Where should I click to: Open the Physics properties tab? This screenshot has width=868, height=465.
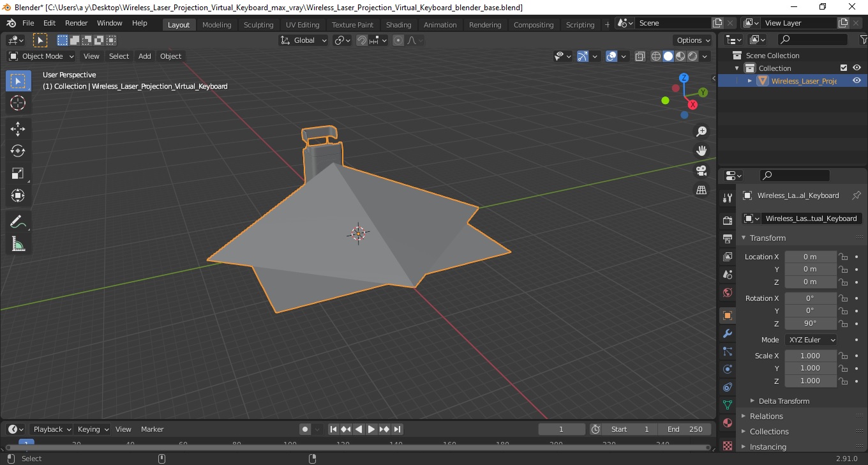(727, 369)
